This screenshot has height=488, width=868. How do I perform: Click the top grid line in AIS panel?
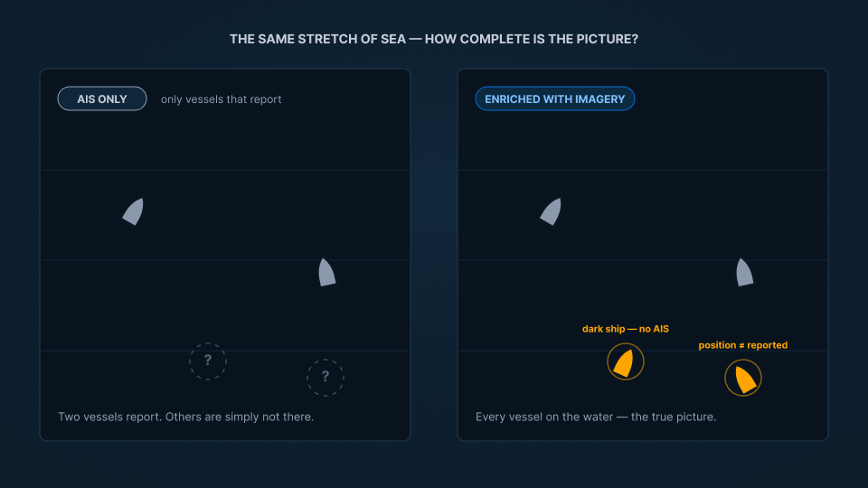pyautogui.click(x=225, y=170)
